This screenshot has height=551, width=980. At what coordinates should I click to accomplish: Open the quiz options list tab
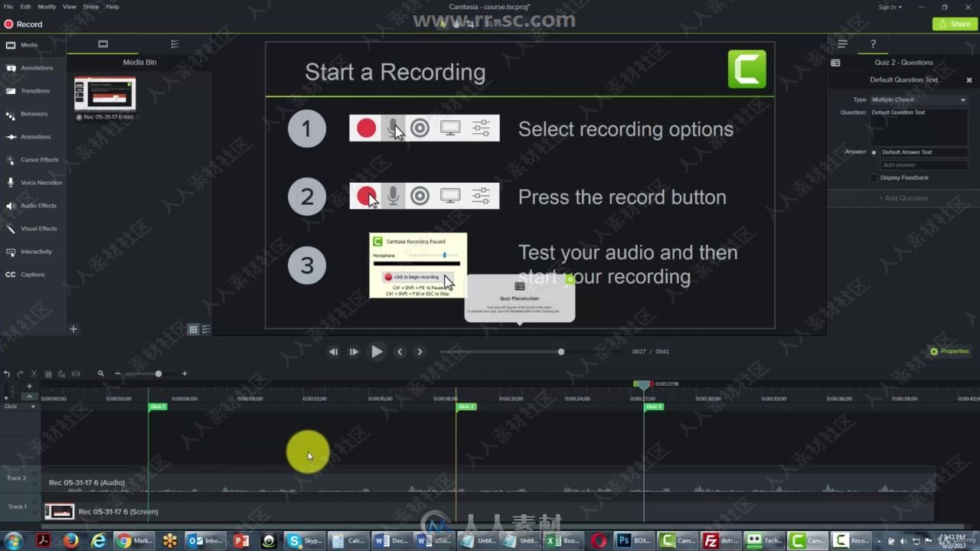tap(842, 44)
